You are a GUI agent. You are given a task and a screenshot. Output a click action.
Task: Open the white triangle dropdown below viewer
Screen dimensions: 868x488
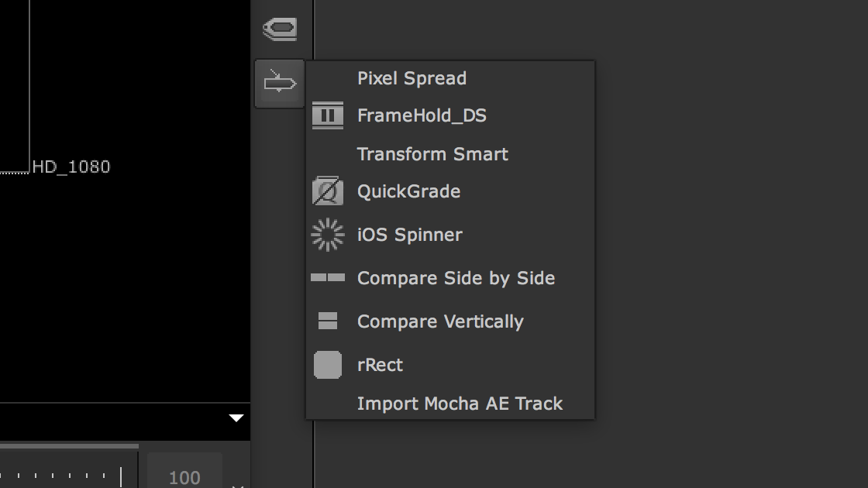pyautogui.click(x=236, y=418)
